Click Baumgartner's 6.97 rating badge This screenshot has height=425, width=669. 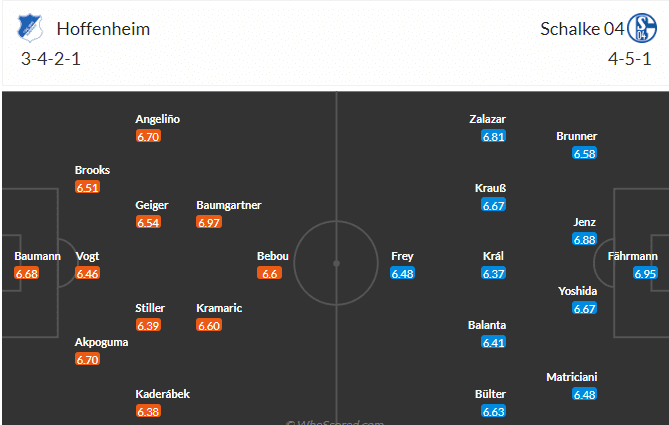(209, 222)
